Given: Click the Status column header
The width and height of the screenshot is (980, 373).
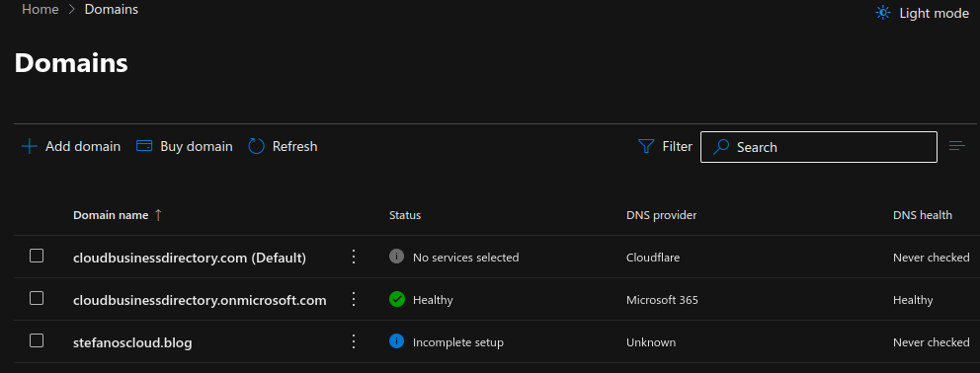Looking at the screenshot, I should [405, 215].
